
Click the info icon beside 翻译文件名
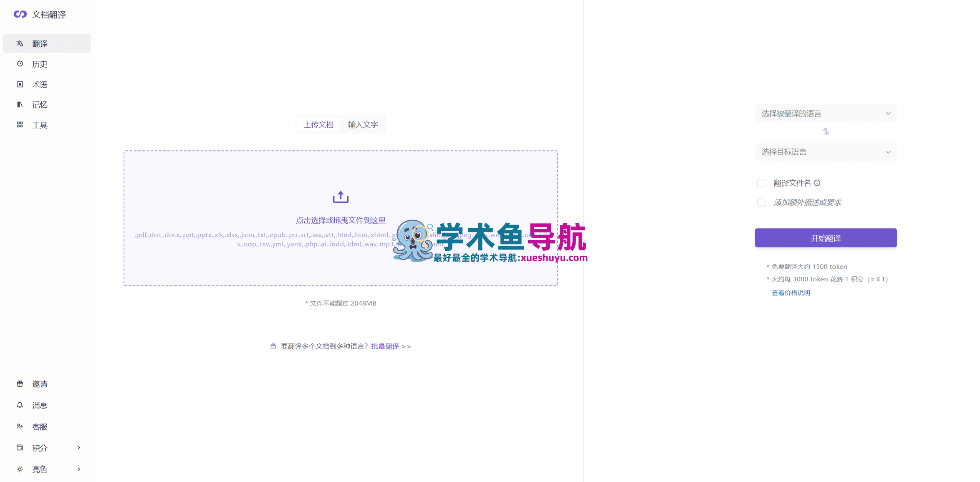pos(817,183)
